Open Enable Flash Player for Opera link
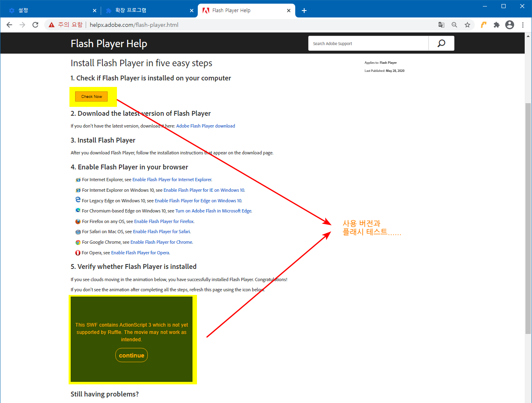Screen dimensions: 532x403 coord(140,253)
